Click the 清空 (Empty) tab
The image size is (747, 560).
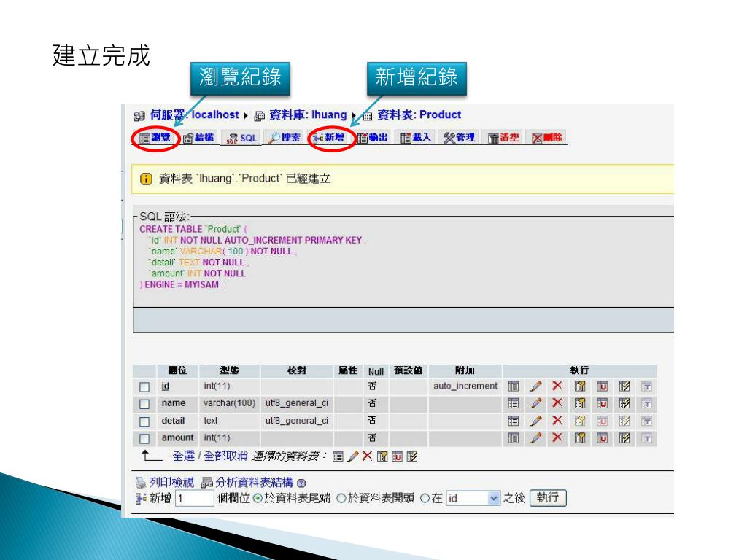(x=503, y=138)
